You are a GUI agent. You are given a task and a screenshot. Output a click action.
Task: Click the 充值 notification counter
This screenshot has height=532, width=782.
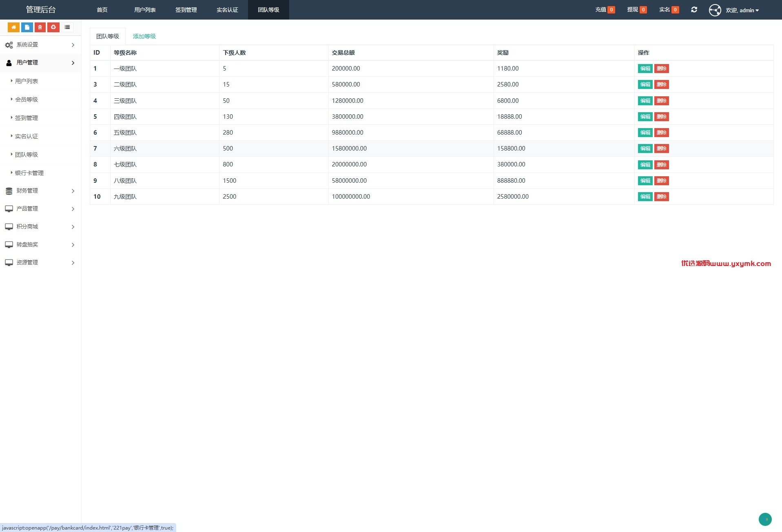pos(605,10)
